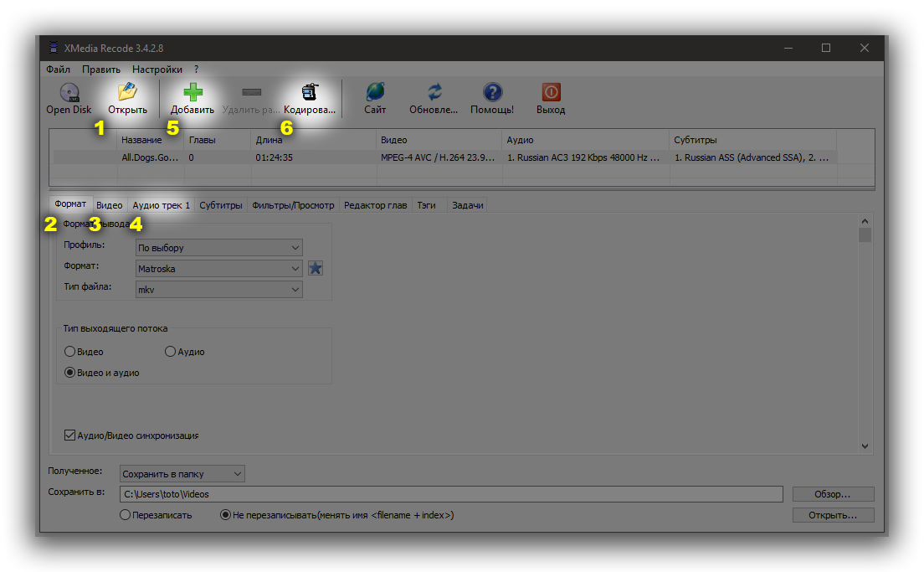The height and width of the screenshot is (572, 924).
Task: Toggle the Аудио/Видео синхронизация checkbox
Action: pos(70,435)
